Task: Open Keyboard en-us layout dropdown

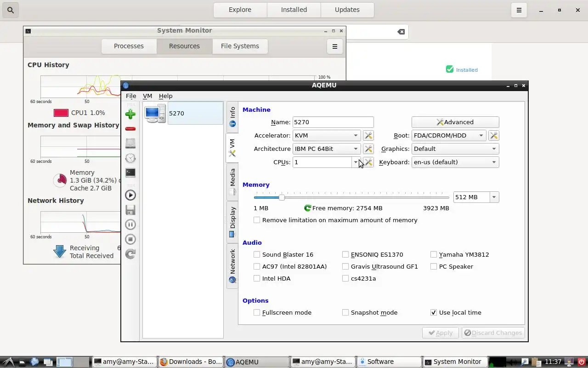Action: point(455,162)
